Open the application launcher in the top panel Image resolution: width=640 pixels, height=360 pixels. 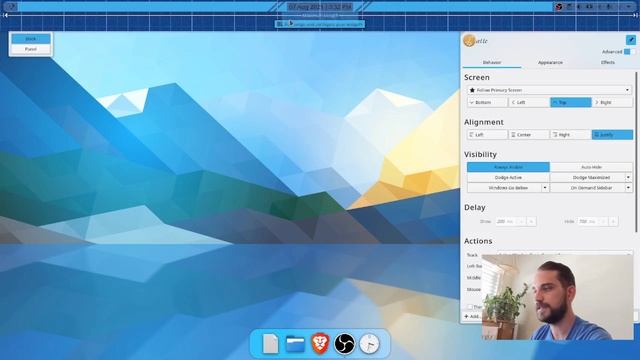(x=11, y=7)
